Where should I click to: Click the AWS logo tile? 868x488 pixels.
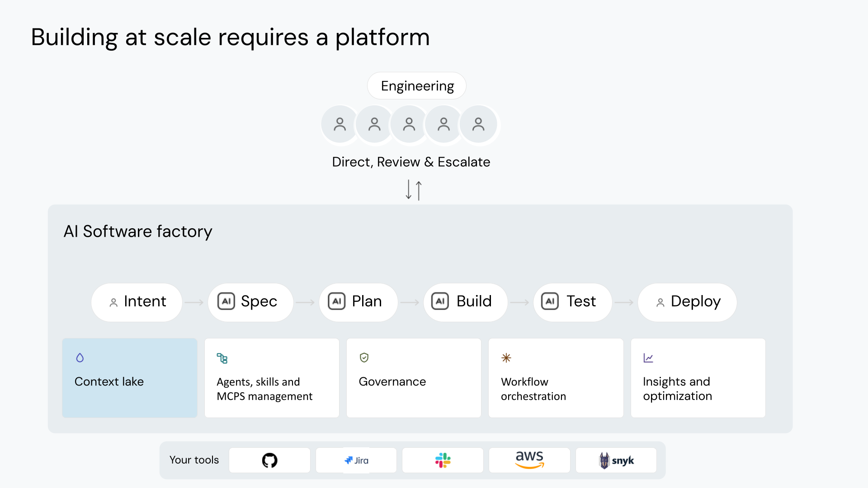coord(529,460)
